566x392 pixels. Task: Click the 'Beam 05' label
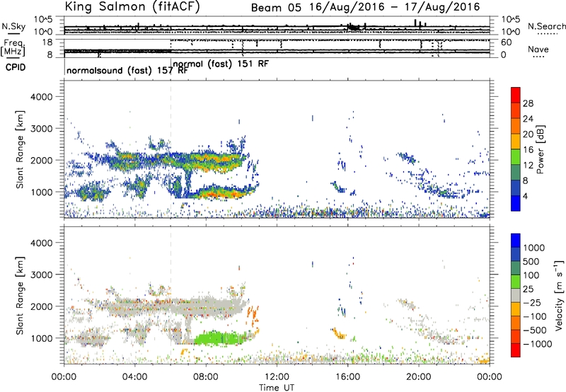coord(276,8)
